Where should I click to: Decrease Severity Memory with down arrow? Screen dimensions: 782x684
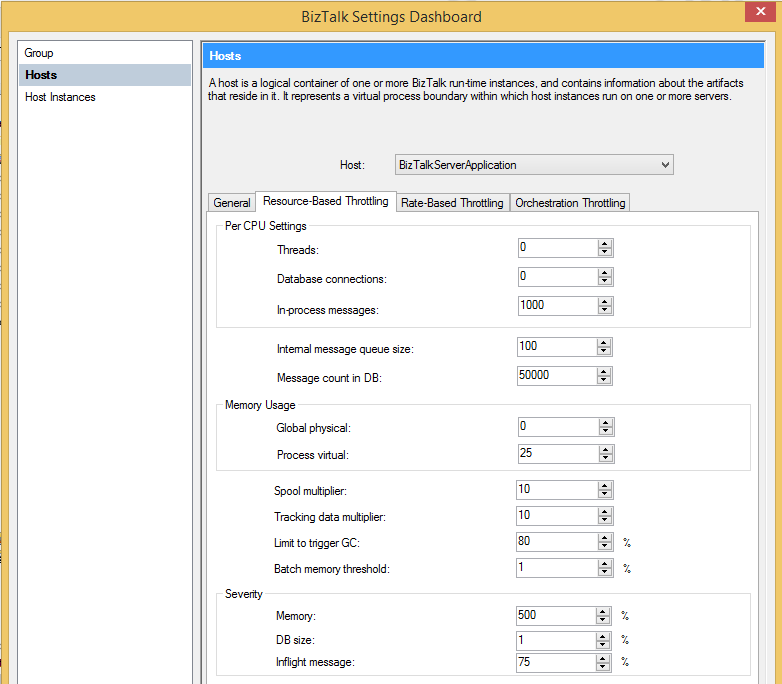pyautogui.click(x=603, y=620)
